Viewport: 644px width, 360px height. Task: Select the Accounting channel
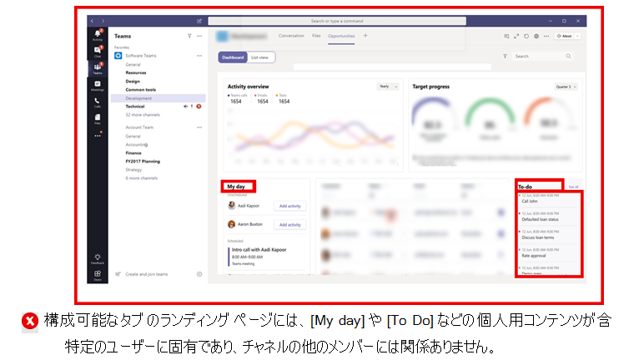coord(136,144)
